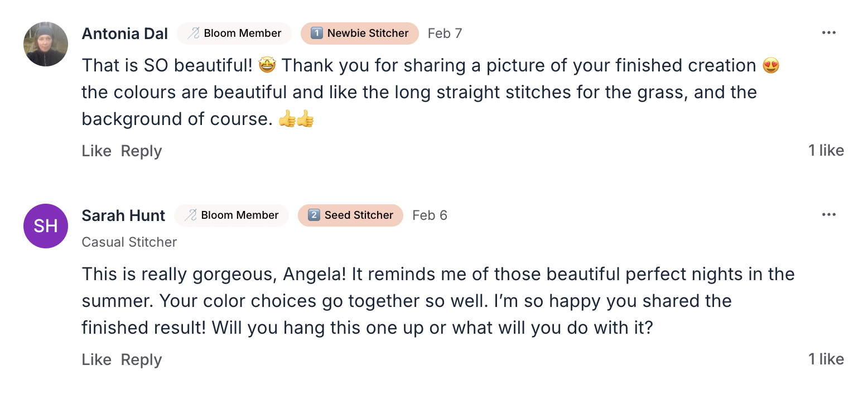
Task: Click the Bloom Member badge on Sarah's comment
Action: coord(231,215)
